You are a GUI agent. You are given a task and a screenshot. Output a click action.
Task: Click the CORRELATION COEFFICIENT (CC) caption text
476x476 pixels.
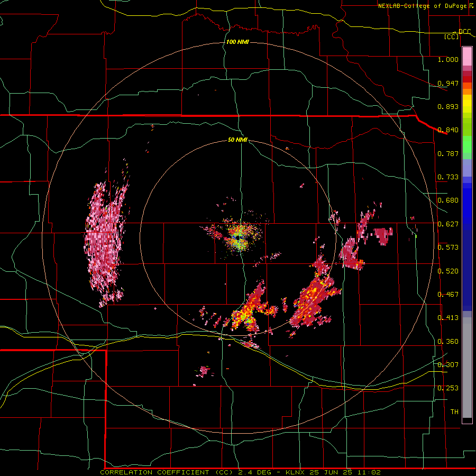tap(167, 472)
